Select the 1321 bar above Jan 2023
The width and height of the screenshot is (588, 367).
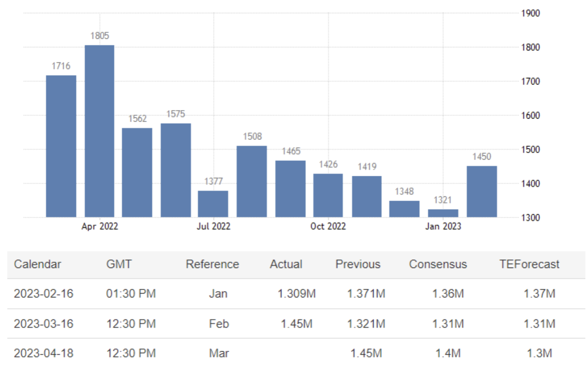(x=443, y=213)
